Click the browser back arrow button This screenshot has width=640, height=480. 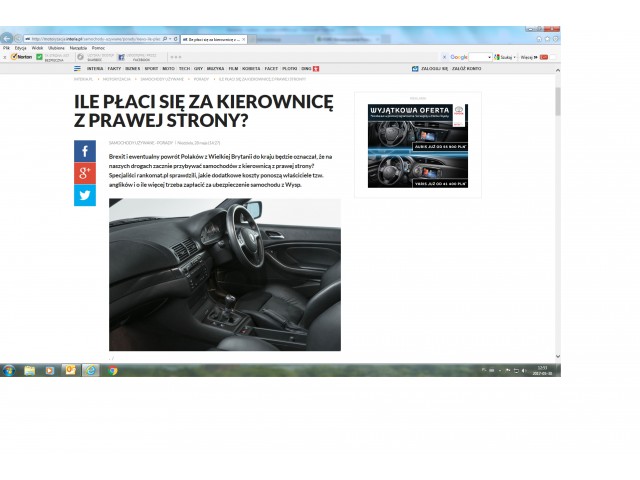coord(8,38)
